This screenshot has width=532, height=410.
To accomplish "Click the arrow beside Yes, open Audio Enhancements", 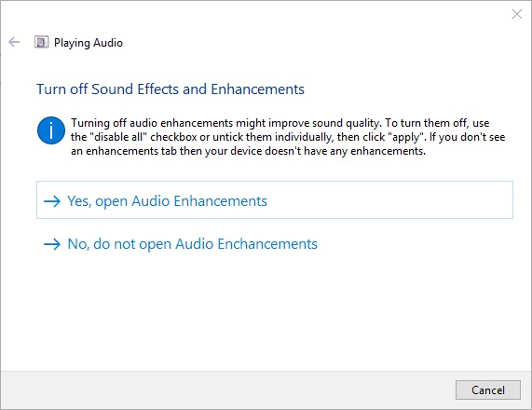I will (52, 201).
